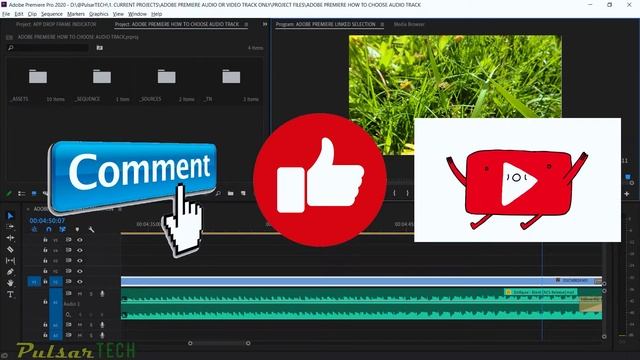Open timeline display settings wrench
This screenshot has height=360, width=640.
coord(91,230)
